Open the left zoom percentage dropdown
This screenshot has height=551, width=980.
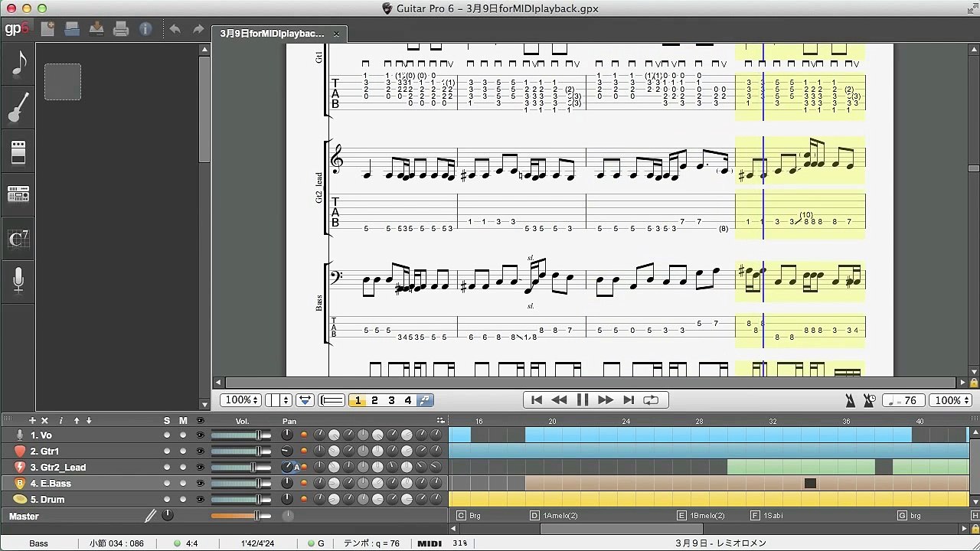[240, 400]
